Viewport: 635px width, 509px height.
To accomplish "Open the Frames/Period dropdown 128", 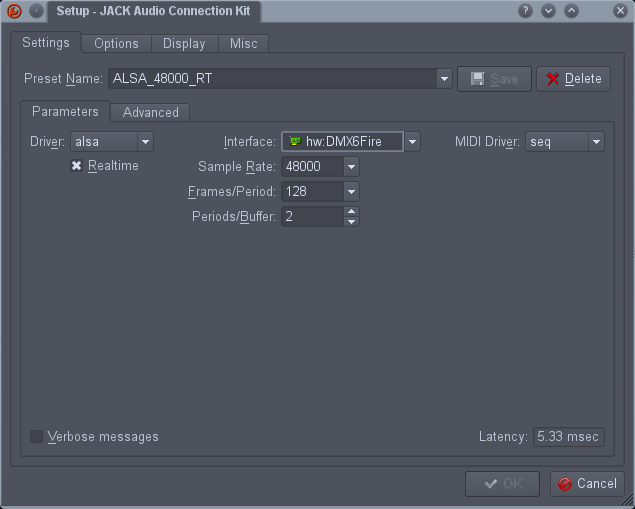I will [320, 192].
